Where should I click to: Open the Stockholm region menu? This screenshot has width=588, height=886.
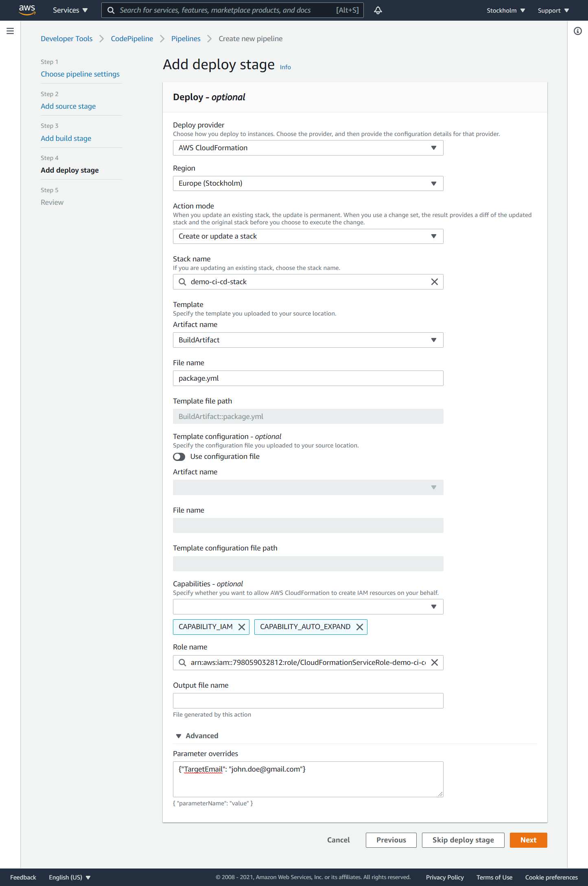click(505, 11)
